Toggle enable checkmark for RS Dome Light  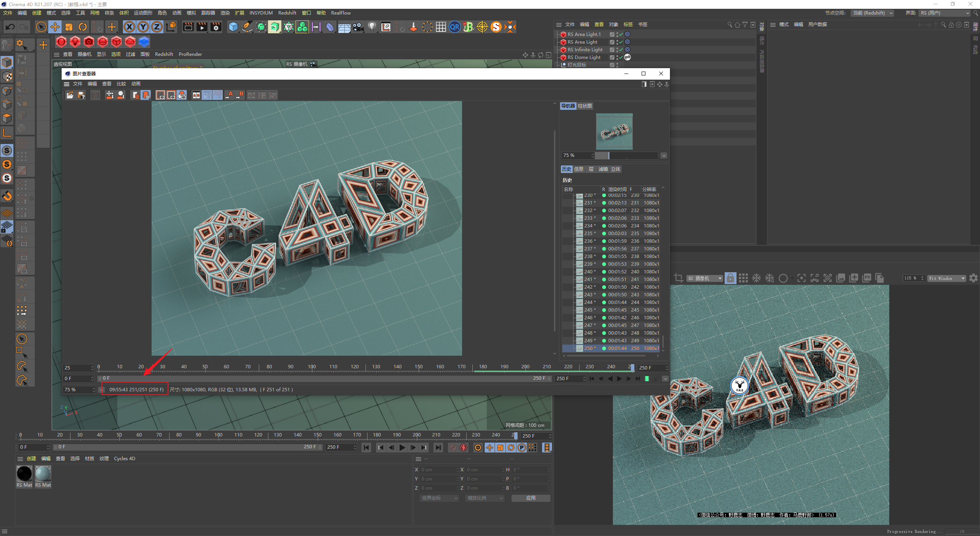[x=621, y=57]
